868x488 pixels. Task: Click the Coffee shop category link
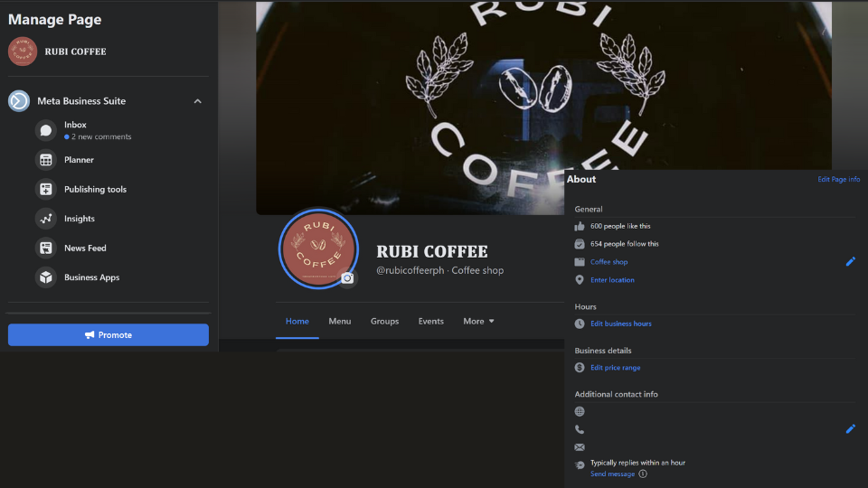609,262
